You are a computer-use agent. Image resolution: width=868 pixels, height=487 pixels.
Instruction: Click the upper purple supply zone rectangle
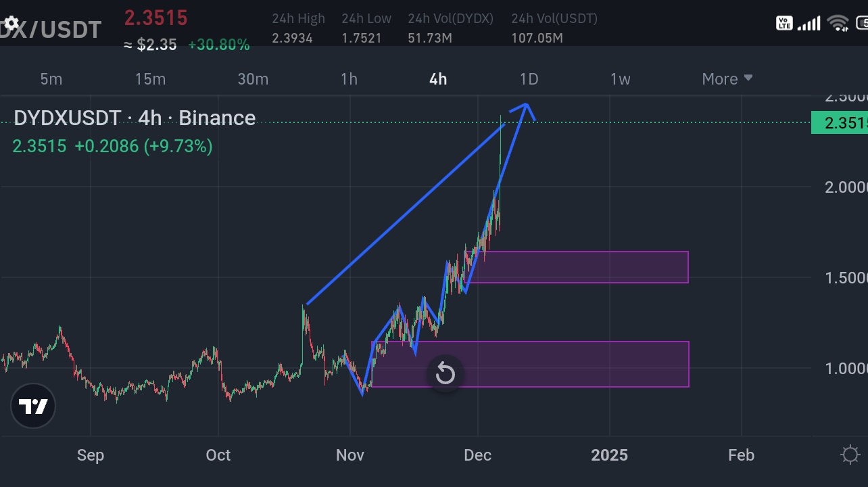click(581, 266)
